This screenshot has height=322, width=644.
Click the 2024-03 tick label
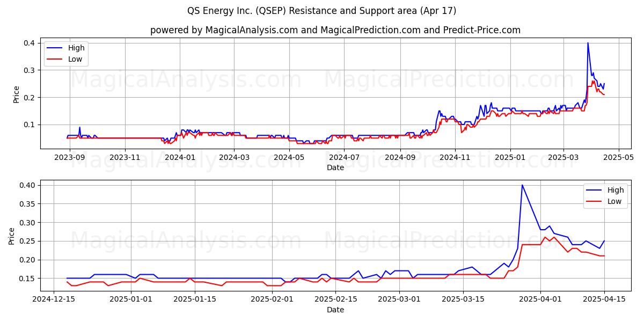[235, 157]
